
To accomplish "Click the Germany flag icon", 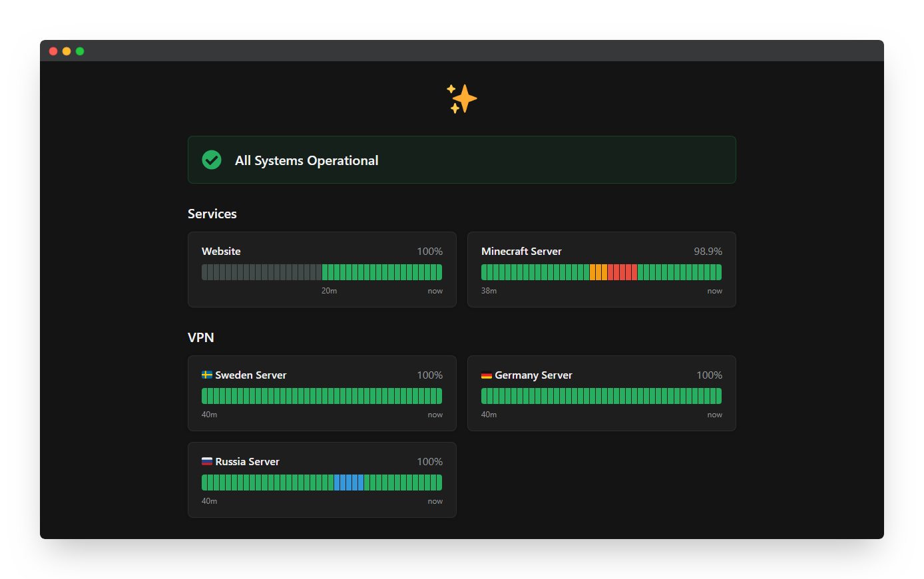I will 487,375.
